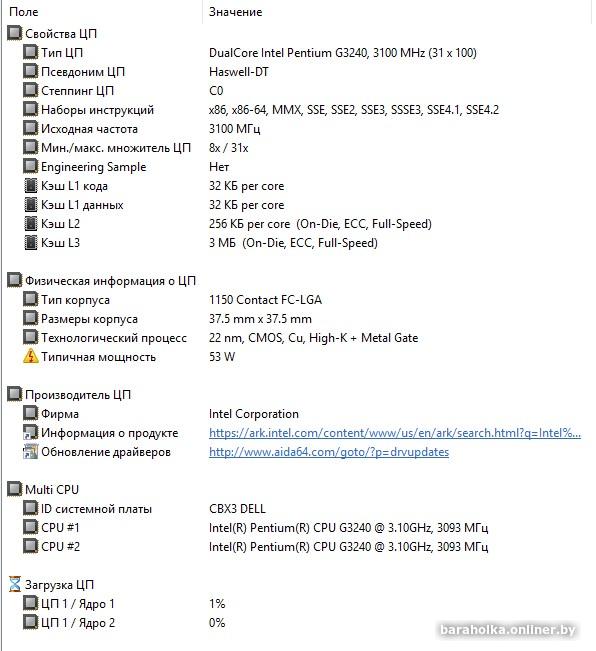The width and height of the screenshot is (596, 651).
Task: Open the ark.intel.com product information link
Action: click(x=395, y=433)
